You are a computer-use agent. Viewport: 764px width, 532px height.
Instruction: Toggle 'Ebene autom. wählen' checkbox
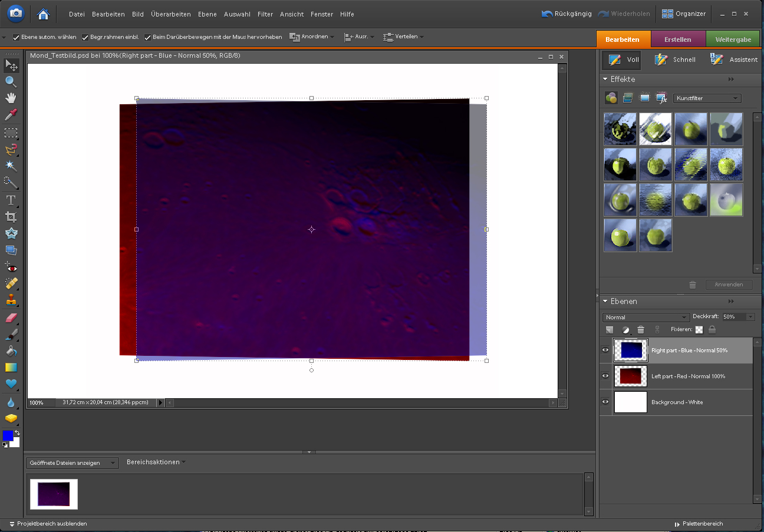[x=17, y=37]
